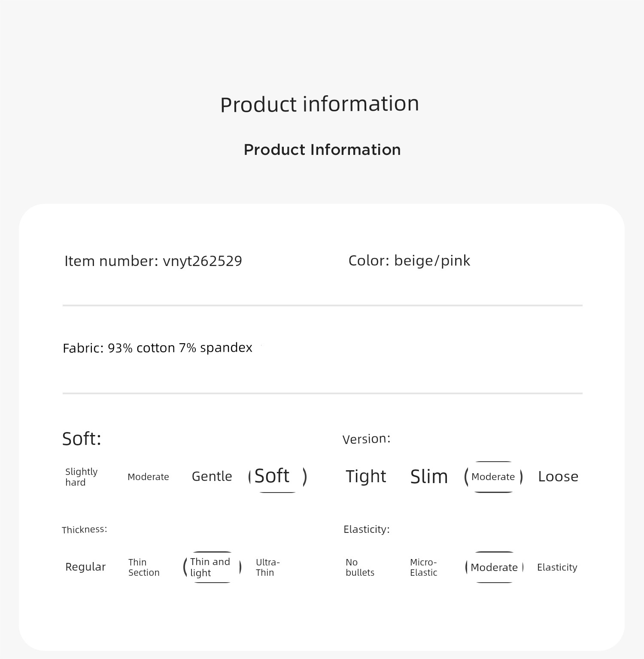Choose the Loose version option
644x659 pixels.
pyautogui.click(x=558, y=477)
